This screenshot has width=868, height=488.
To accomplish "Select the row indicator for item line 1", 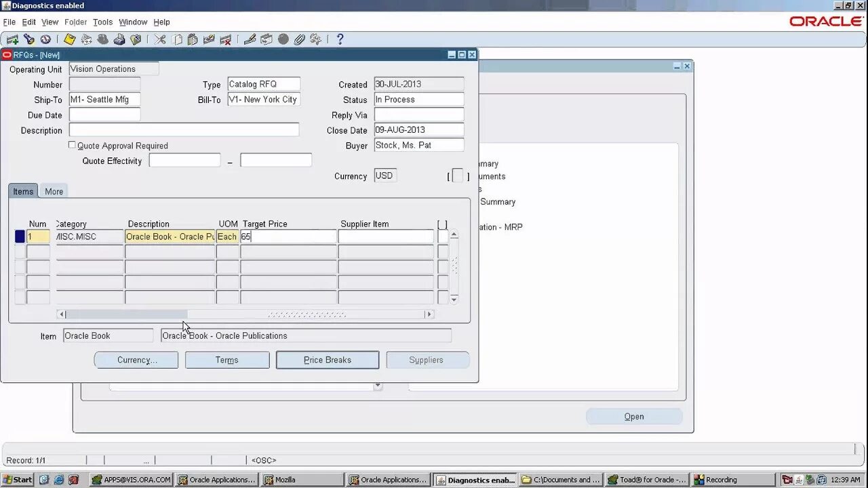I will (20, 237).
